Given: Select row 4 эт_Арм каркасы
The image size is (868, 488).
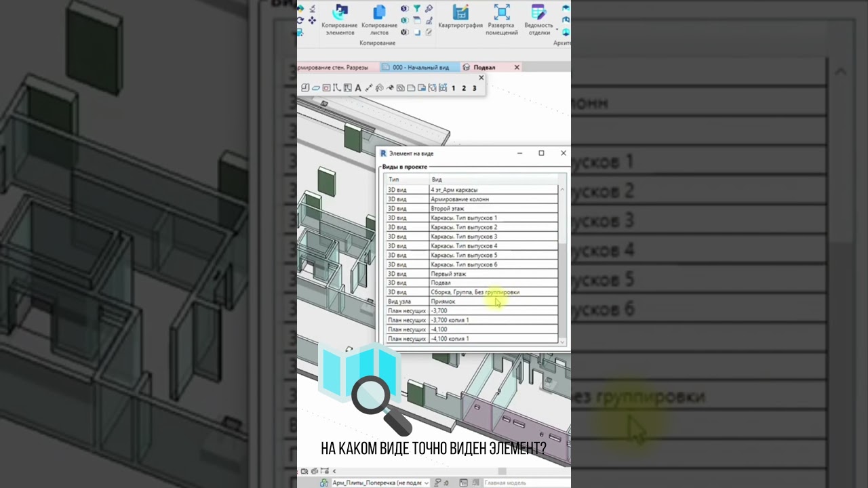Looking at the screenshot, I should coord(472,190).
